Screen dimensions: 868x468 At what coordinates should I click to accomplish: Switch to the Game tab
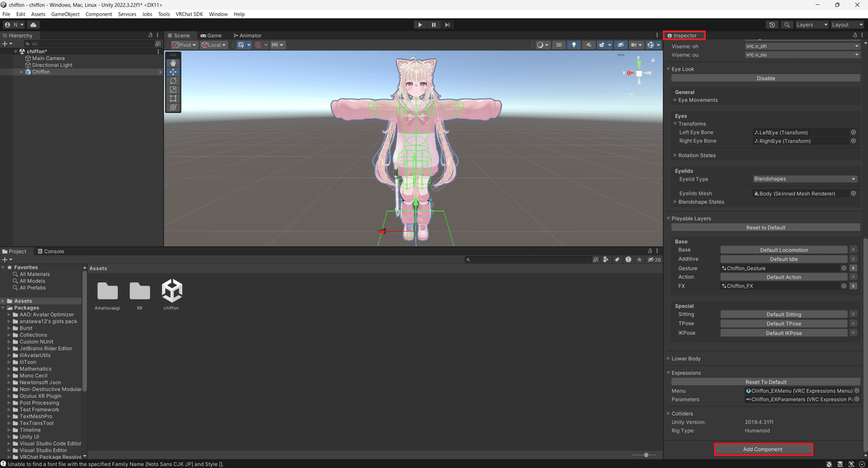(x=211, y=35)
